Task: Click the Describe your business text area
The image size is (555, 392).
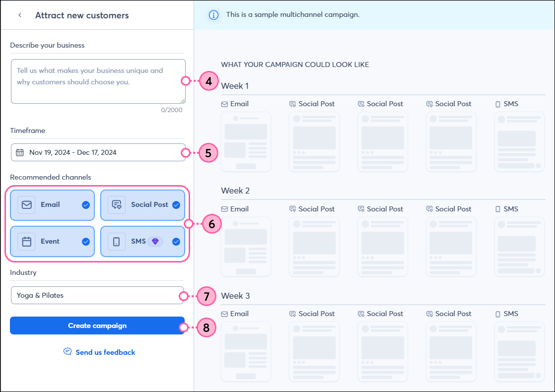Action: (98, 81)
